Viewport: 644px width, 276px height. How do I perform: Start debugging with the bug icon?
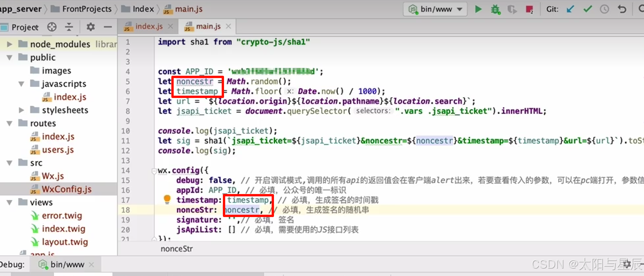point(495,9)
